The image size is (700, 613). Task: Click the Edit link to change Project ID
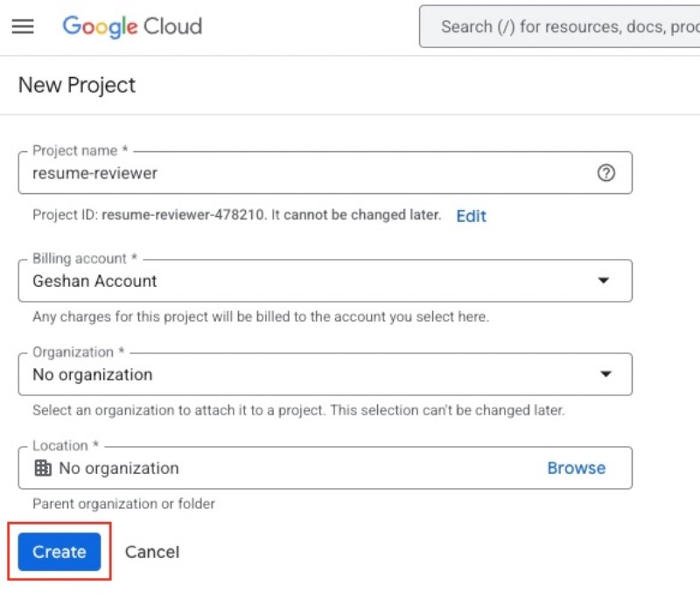click(471, 215)
